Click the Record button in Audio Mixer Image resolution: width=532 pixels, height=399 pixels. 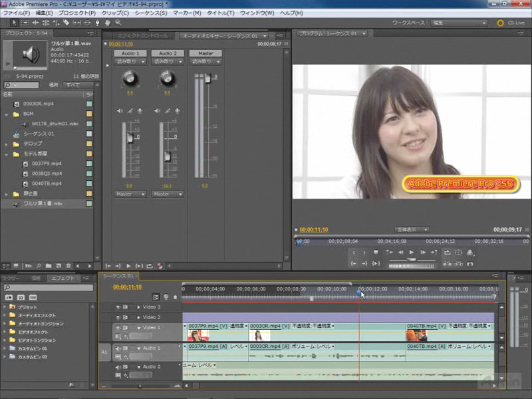pyautogui.click(x=160, y=266)
